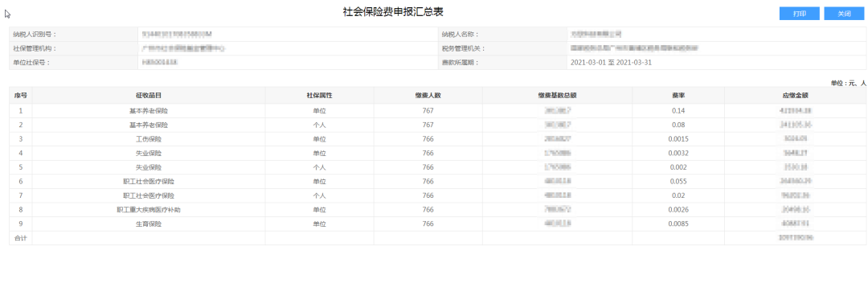
Task: Click the 0.14 rate cell
Action: click(x=678, y=111)
